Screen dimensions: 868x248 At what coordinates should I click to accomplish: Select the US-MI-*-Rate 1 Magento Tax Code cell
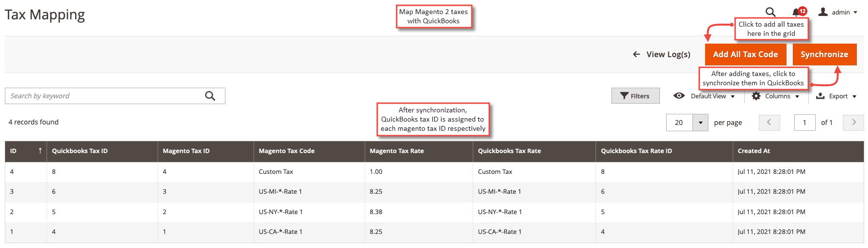point(309,192)
